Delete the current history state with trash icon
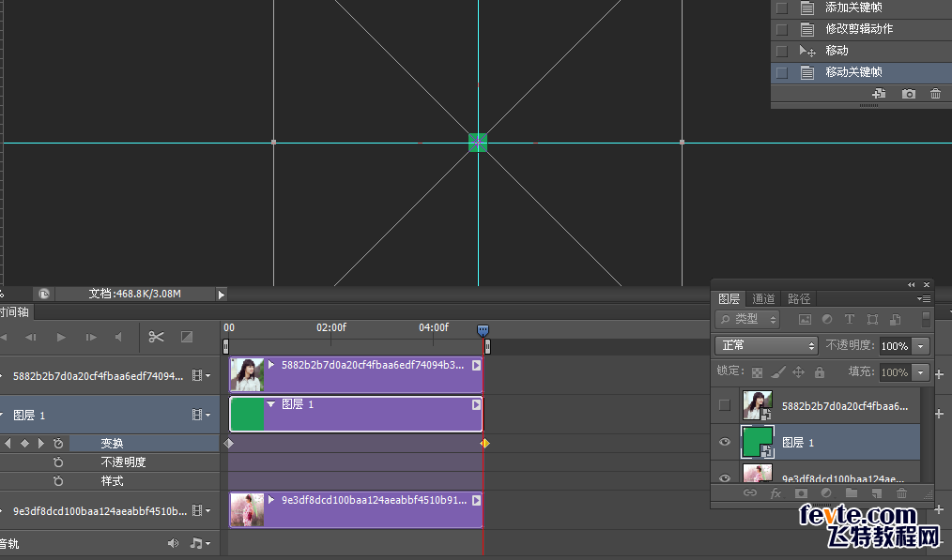This screenshot has height=560, width=952. click(935, 94)
